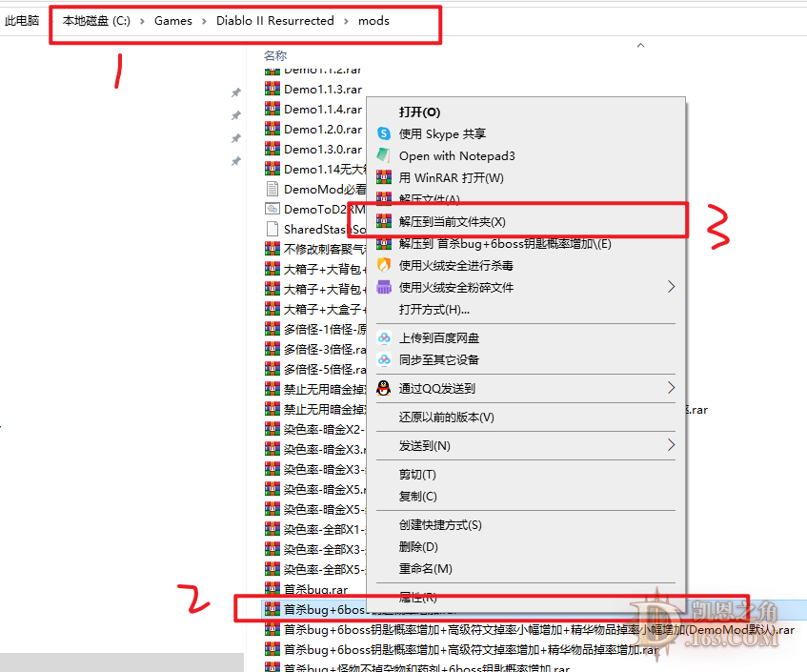Click 此电脑 in the address bar
This screenshot has height=672, width=807.
(x=22, y=21)
